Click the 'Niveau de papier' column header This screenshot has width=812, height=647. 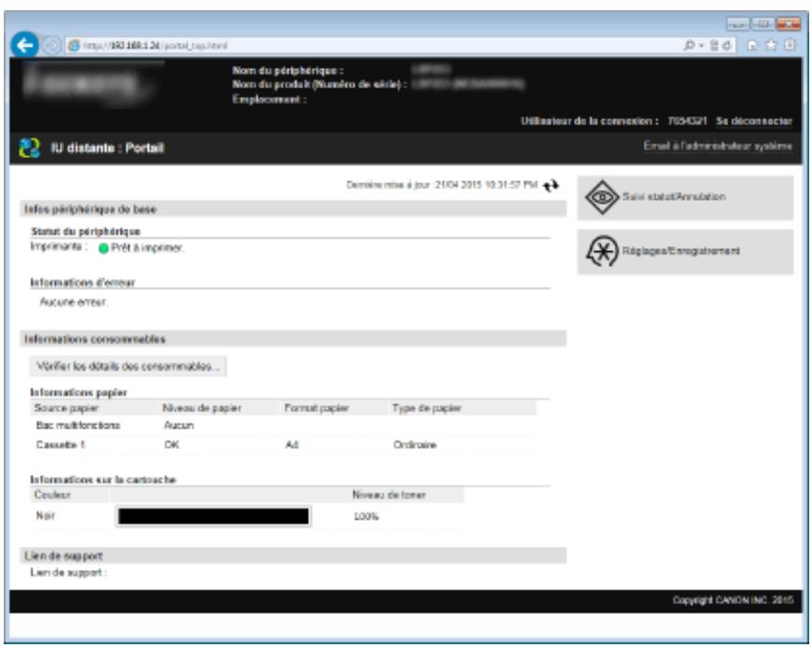pos(202,408)
